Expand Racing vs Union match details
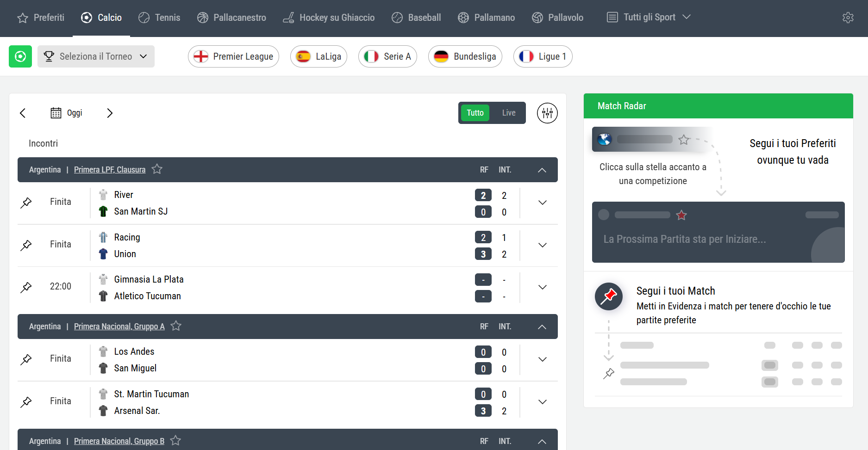Viewport: 868px width, 450px height. pyautogui.click(x=543, y=245)
